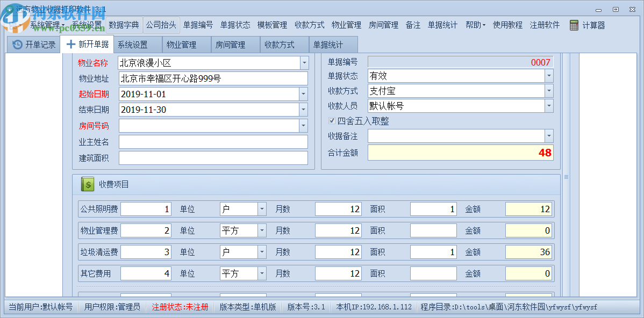
Task: Open the 单据状态 dropdown showing 有效
Action: click(549, 75)
